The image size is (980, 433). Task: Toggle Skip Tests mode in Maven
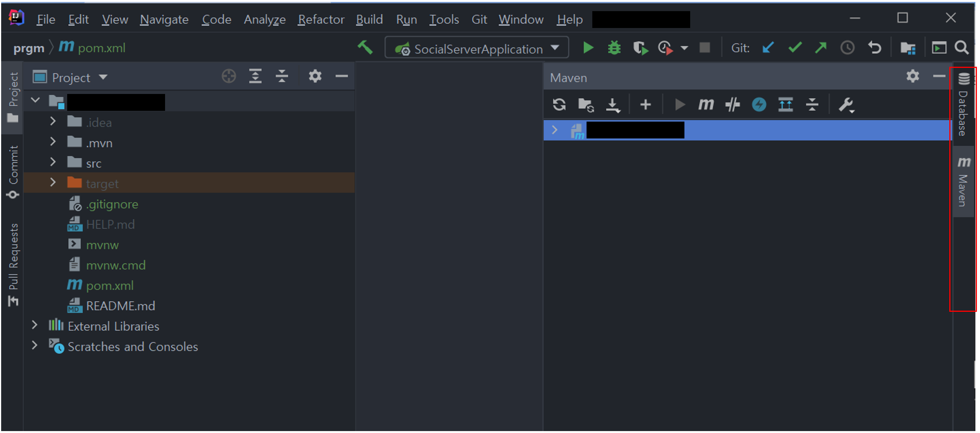coord(759,104)
